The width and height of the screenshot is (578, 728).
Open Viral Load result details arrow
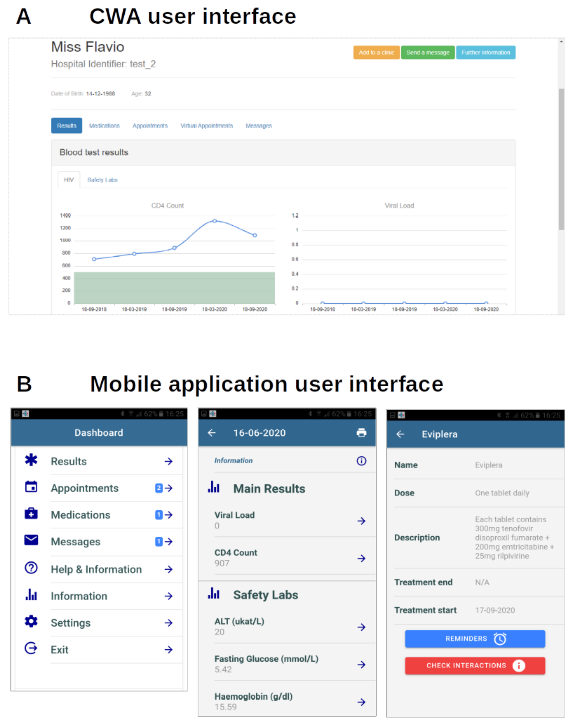[361, 521]
